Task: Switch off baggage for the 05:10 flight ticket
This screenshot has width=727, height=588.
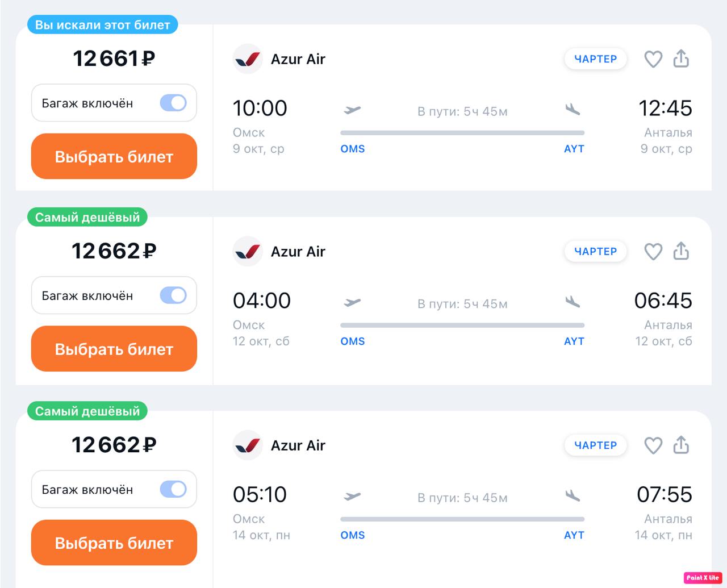Action: 173,489
